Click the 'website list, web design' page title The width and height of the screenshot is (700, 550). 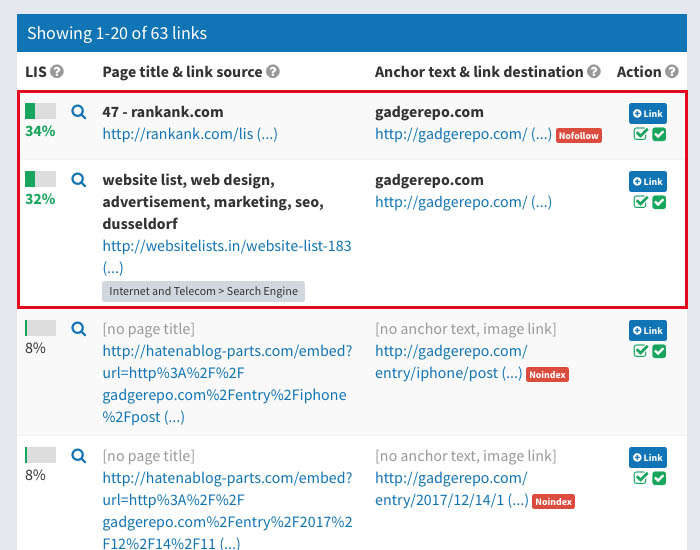click(213, 201)
